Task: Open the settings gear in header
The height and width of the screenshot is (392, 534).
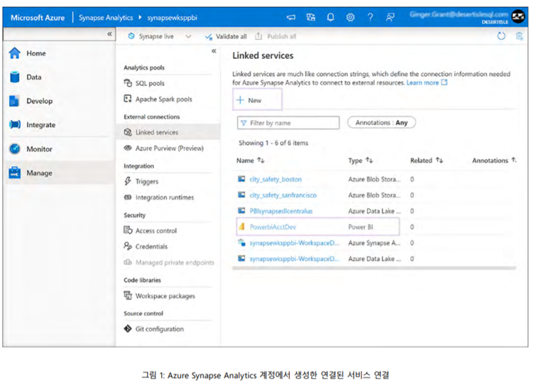Action: pyautogui.click(x=350, y=17)
